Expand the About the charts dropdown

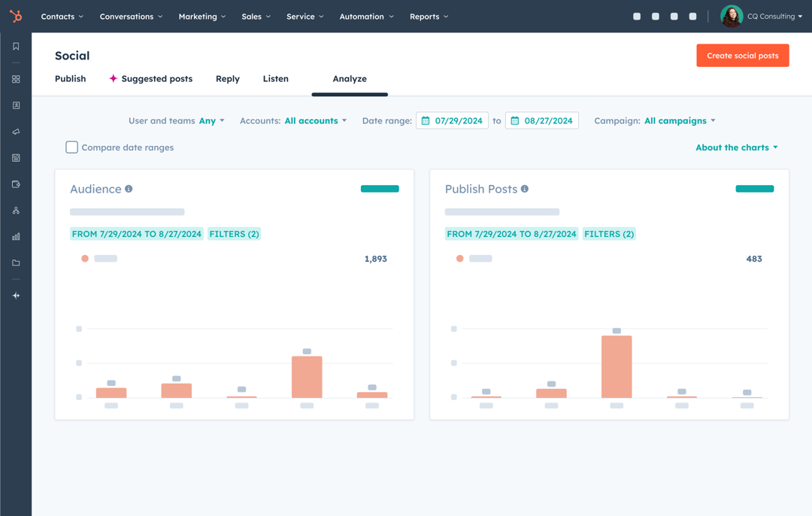click(736, 147)
